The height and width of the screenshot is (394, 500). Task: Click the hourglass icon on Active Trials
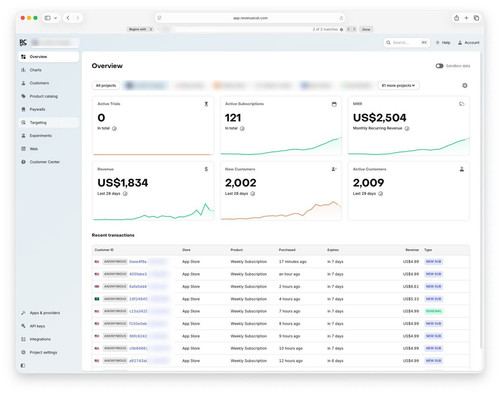click(206, 104)
